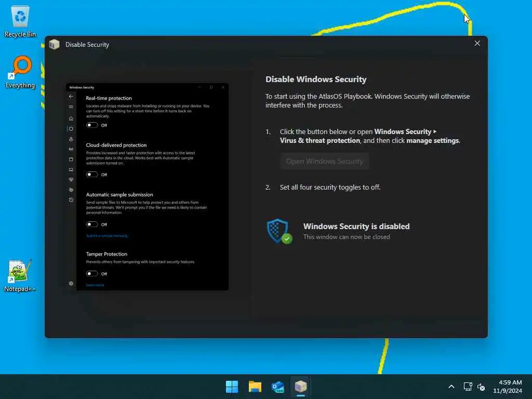Select the Account protection person icon

point(71,139)
